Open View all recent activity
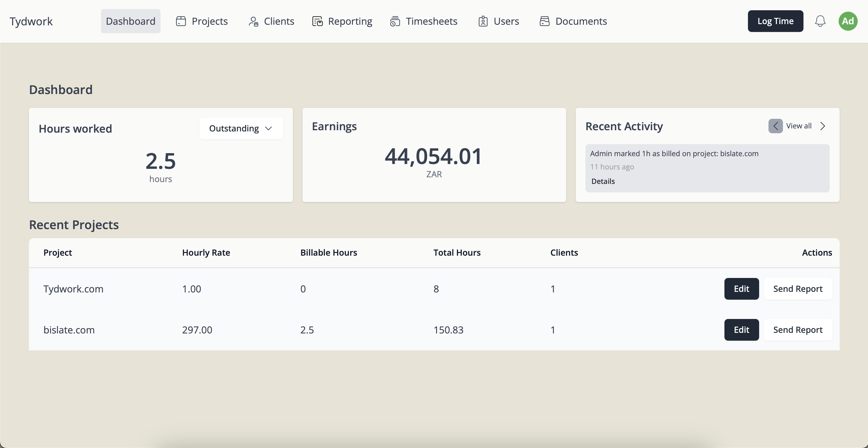This screenshot has height=448, width=868. [x=799, y=126]
